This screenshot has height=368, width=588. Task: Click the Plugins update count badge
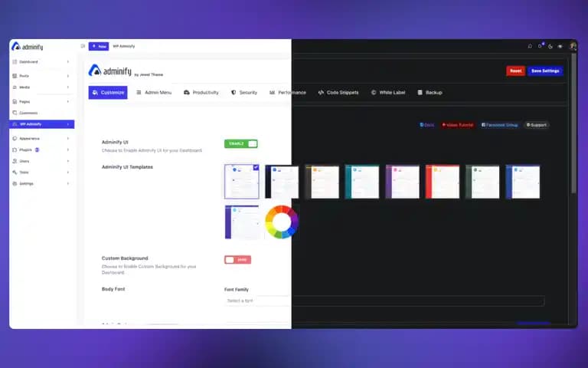[x=37, y=149]
